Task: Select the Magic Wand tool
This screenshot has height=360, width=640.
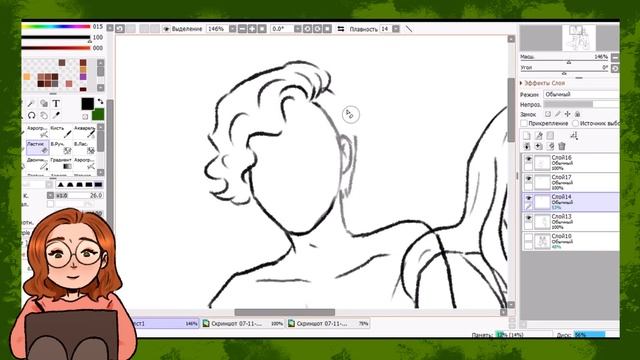Action: coord(31,103)
